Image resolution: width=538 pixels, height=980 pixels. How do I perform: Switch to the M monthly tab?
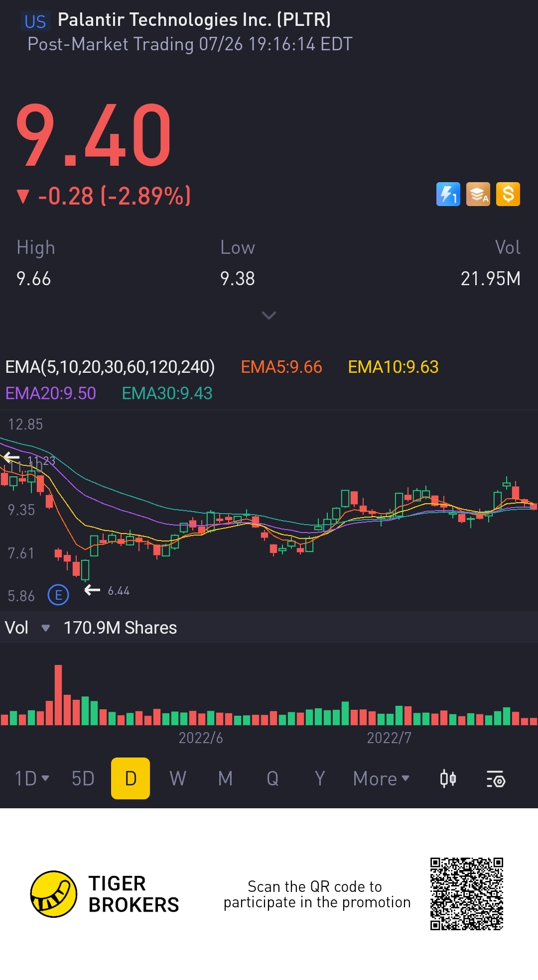coord(225,778)
